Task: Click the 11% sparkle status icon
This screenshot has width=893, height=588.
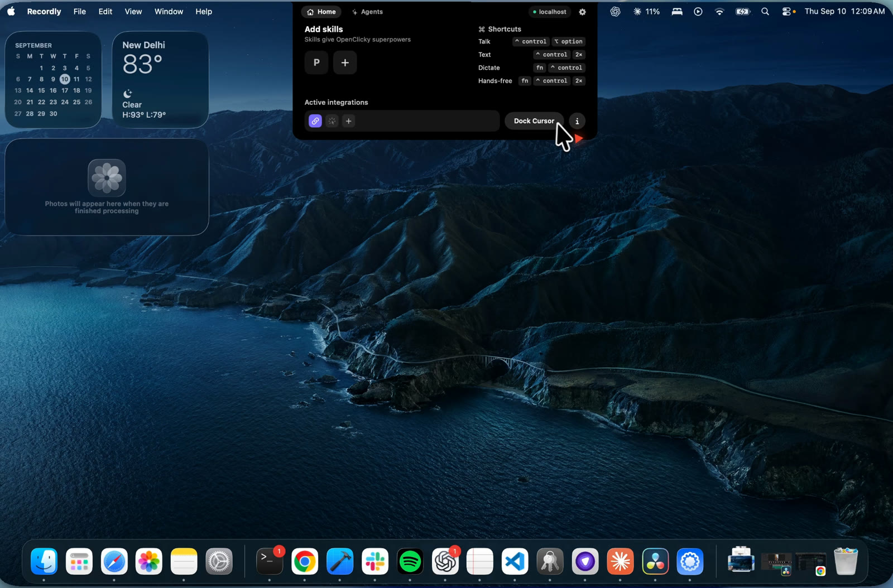Action: [647, 11]
